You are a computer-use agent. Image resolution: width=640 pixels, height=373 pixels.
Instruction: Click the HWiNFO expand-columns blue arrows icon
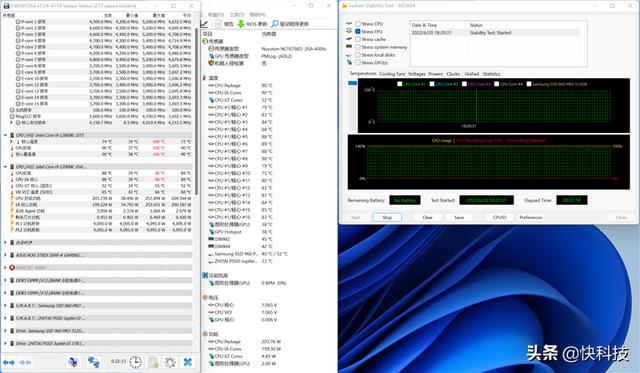[x=9, y=362]
